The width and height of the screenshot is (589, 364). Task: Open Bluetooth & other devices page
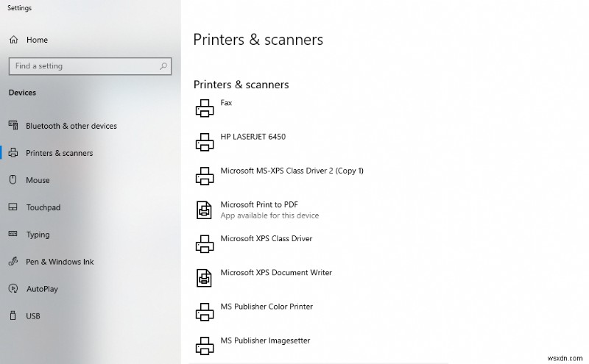71,126
